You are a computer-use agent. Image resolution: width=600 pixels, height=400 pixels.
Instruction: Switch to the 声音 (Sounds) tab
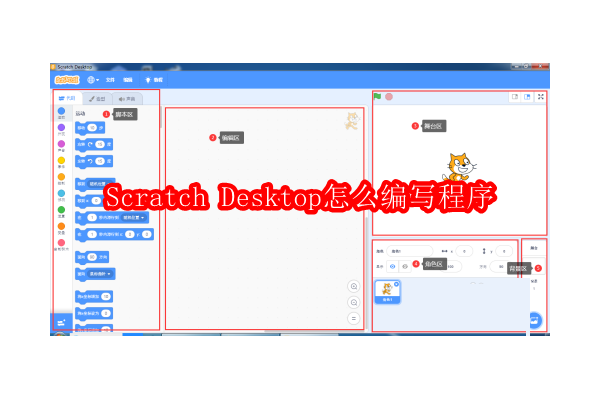pyautogui.click(x=127, y=99)
